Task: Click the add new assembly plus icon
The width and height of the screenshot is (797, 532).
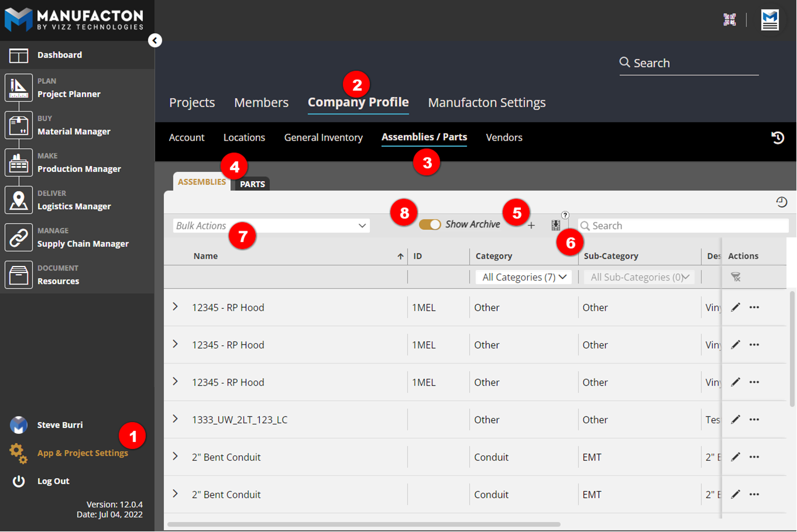Action: point(531,225)
